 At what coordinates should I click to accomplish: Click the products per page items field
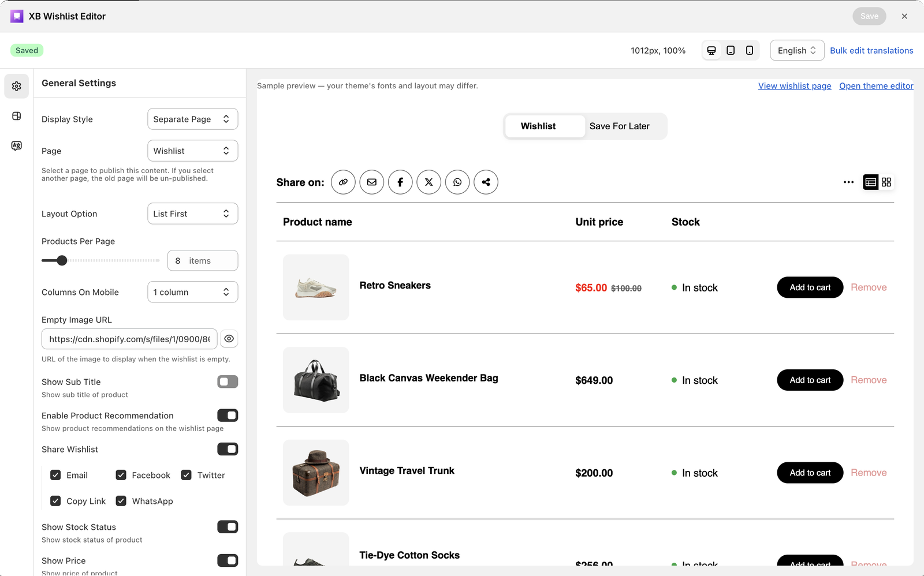[x=203, y=260]
